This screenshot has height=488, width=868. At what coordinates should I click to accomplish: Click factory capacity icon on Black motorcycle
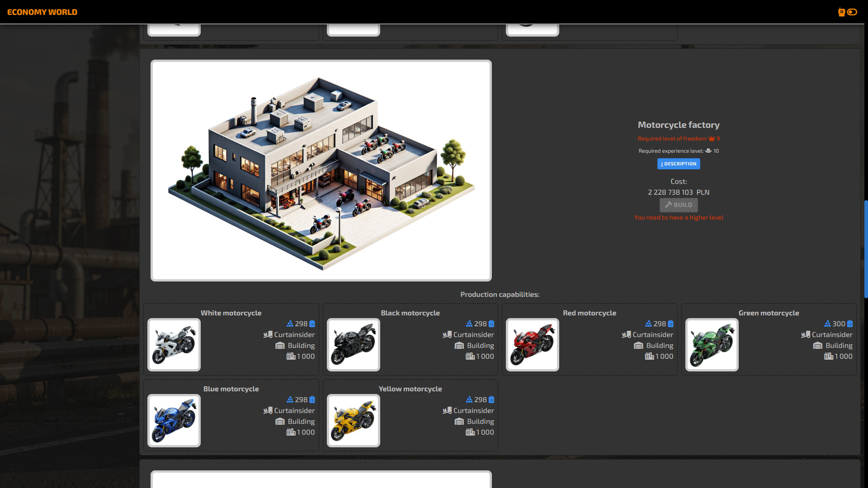pyautogui.click(x=470, y=357)
